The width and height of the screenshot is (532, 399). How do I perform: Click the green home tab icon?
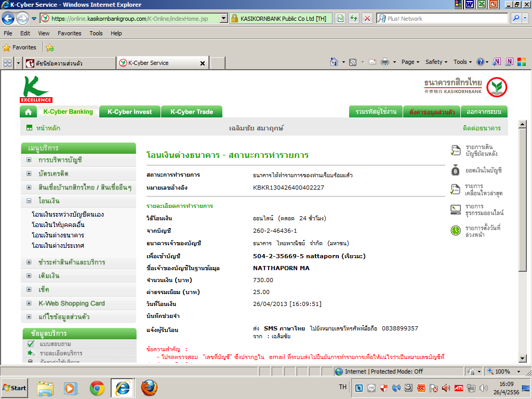[29, 112]
